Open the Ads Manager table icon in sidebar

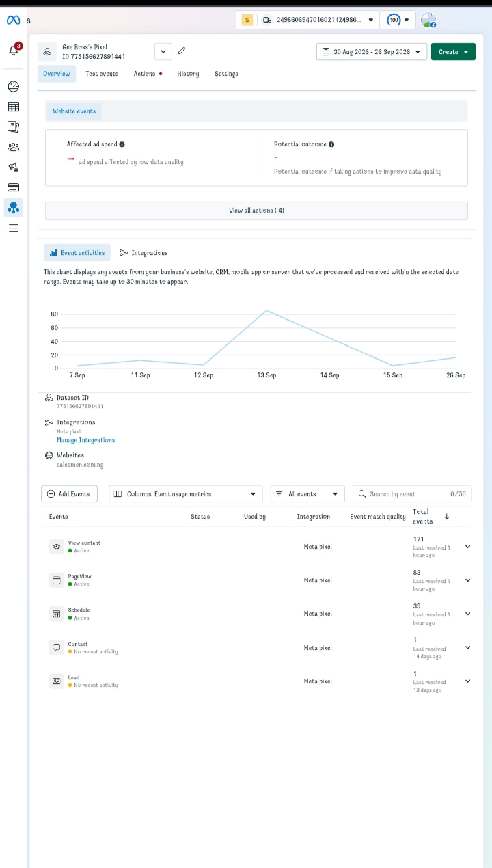[14, 107]
